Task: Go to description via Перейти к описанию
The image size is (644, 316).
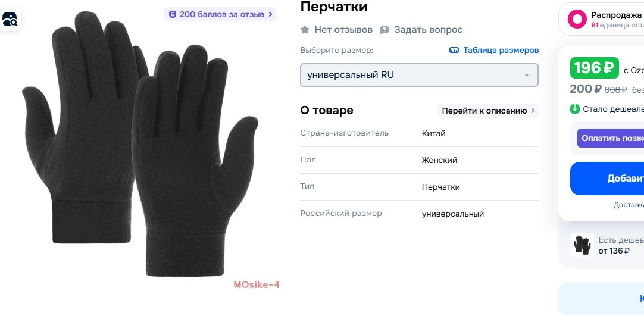Action: (x=488, y=111)
